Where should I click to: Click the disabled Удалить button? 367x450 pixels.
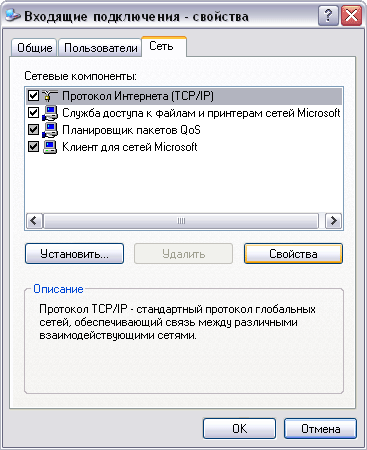[x=183, y=254]
